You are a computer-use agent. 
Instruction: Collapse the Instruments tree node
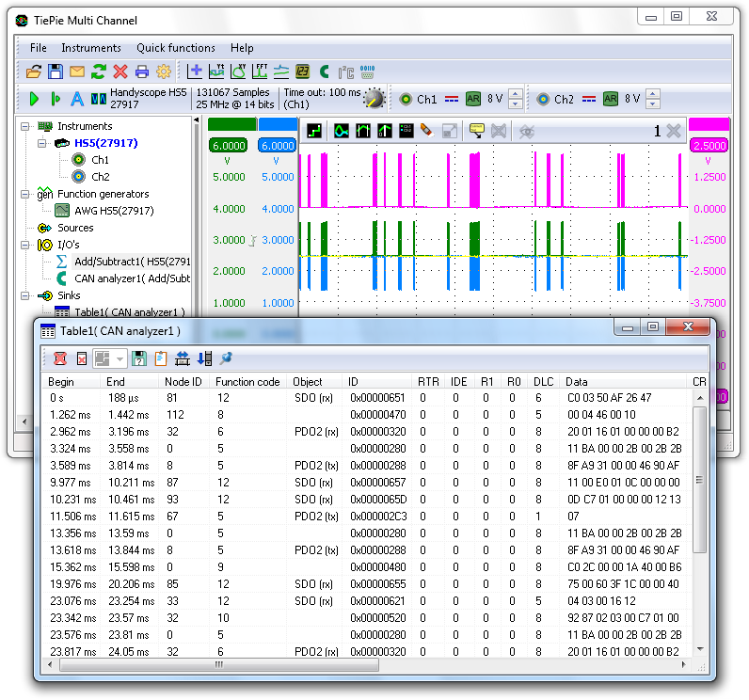click(x=25, y=126)
